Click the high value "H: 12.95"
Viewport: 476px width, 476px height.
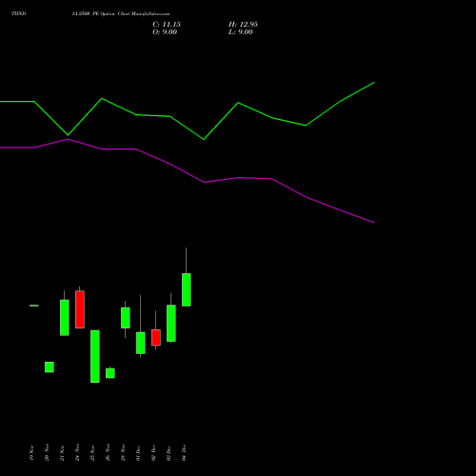pyautogui.click(x=243, y=25)
